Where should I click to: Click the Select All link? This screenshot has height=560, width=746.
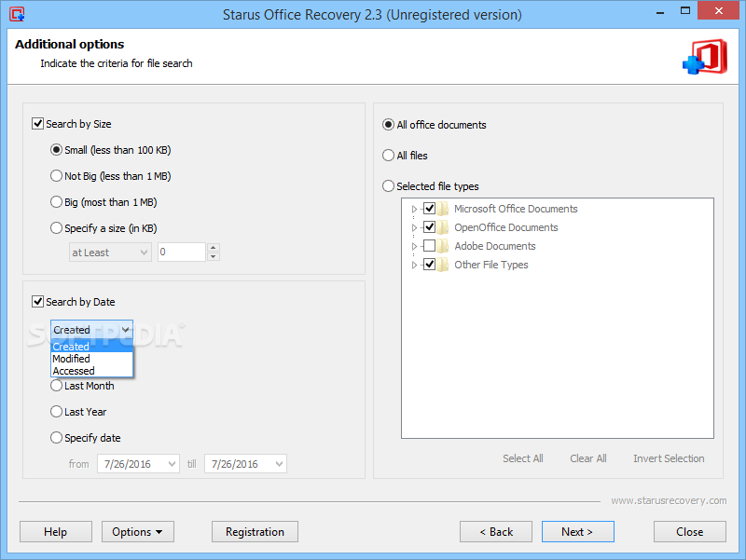[x=523, y=458]
